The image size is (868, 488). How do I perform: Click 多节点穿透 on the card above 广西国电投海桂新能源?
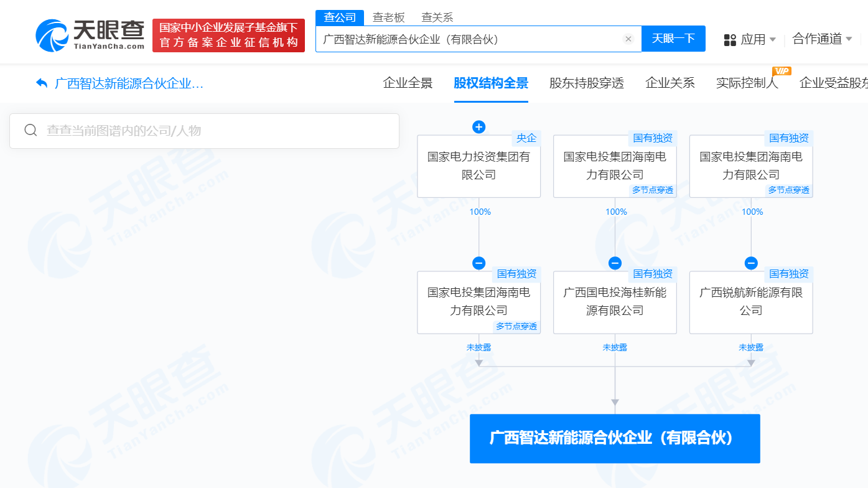tap(653, 190)
